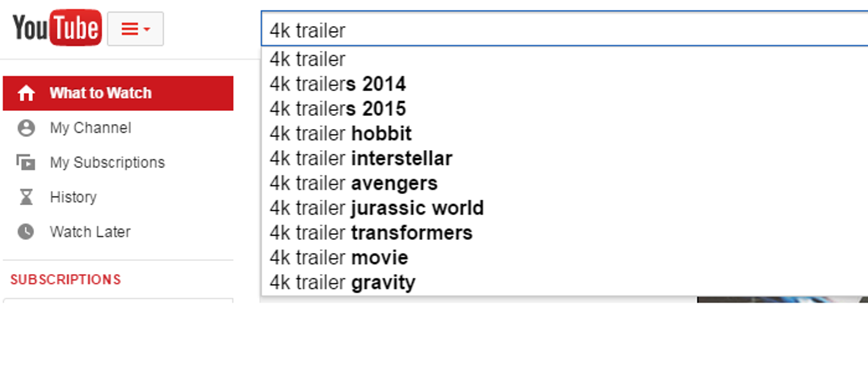
Task: Open the search suggestions entry '4k trailer'
Action: pyautogui.click(x=306, y=59)
